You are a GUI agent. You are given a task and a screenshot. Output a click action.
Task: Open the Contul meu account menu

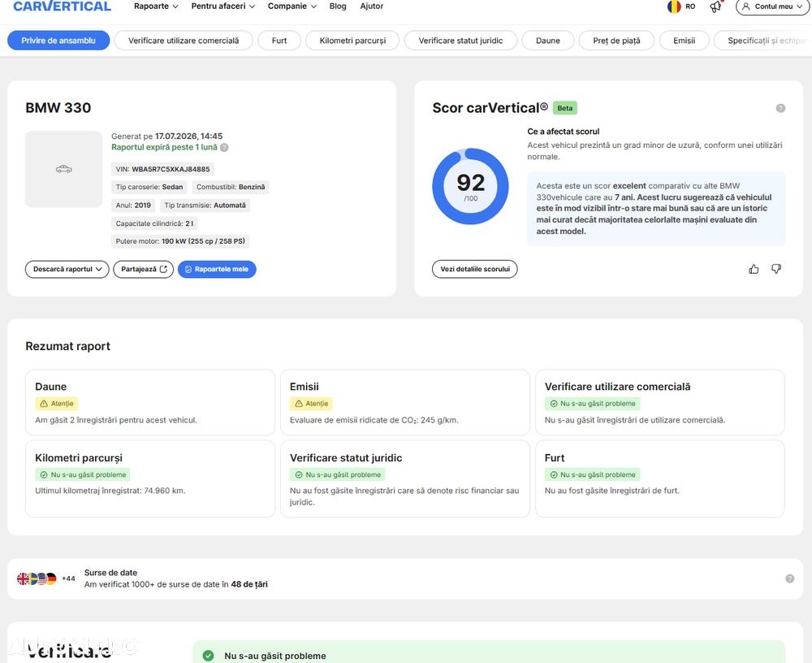tap(773, 6)
